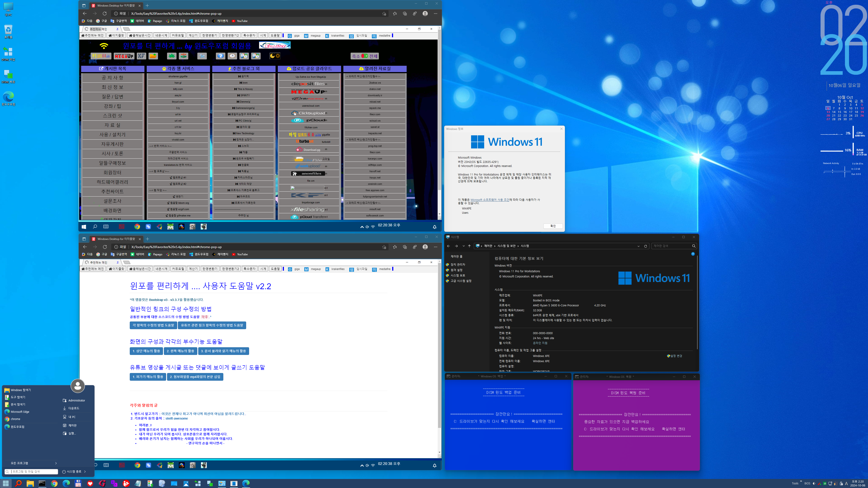Toggle the 축소/전체 switch in top page
This screenshot has width=868, height=488.
365,56
